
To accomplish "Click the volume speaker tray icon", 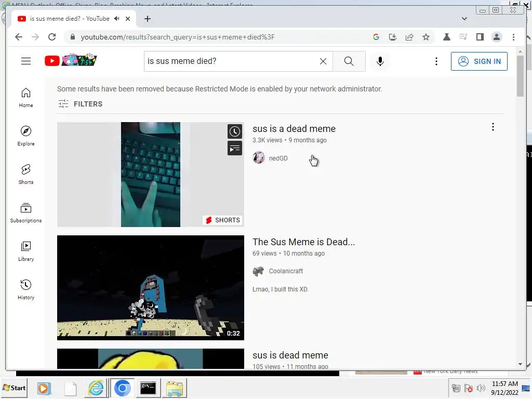I will 481,388.
